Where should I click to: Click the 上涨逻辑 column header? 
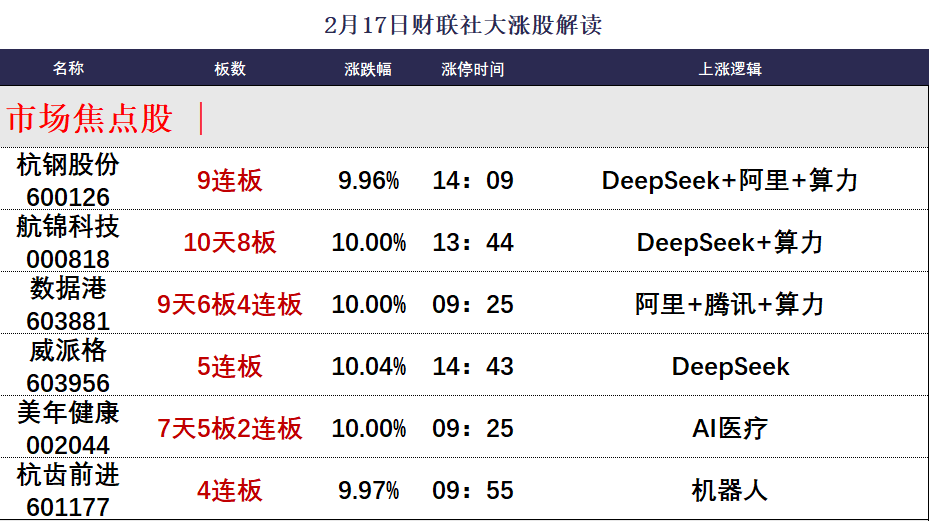click(x=730, y=69)
